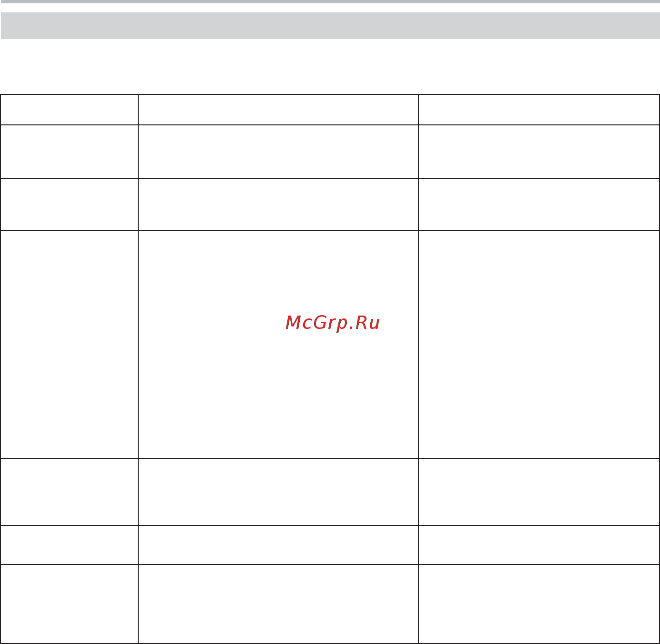660x644 pixels.
Task: Select second row's wide middle cell
Action: point(278,152)
